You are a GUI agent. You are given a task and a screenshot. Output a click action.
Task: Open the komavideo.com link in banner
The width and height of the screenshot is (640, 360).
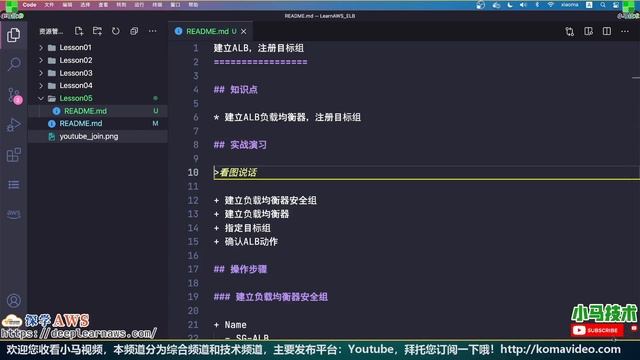[560, 349]
